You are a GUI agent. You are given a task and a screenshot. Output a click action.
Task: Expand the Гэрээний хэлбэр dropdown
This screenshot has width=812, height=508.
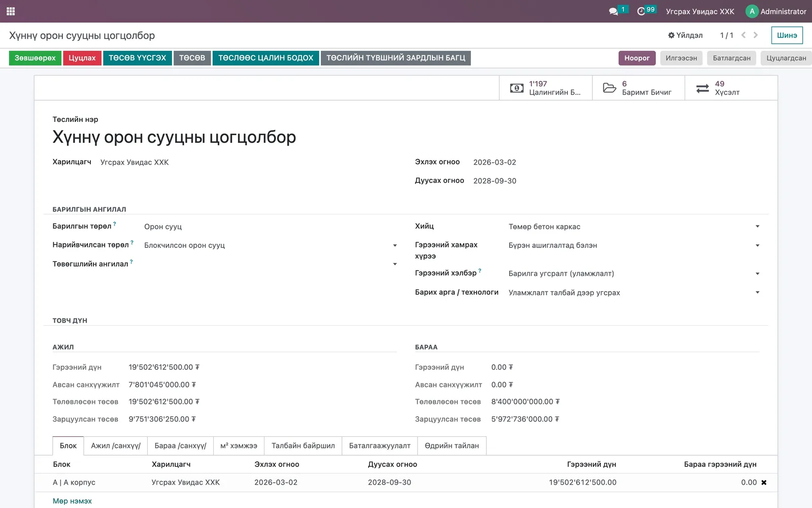(757, 274)
